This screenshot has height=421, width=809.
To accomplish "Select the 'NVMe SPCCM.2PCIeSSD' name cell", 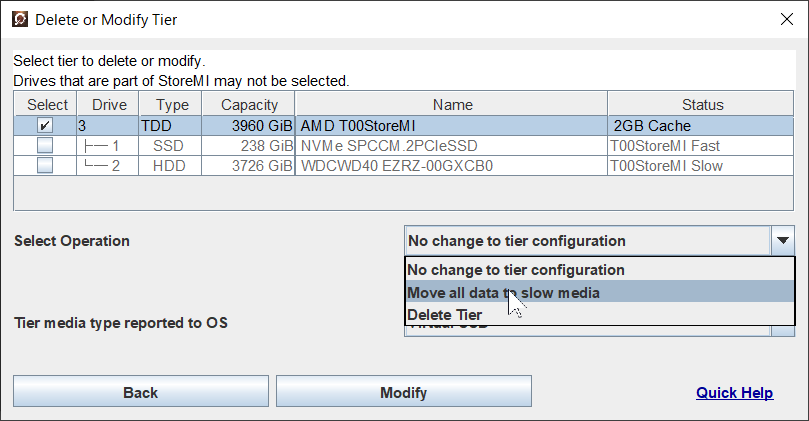I will 451,145.
